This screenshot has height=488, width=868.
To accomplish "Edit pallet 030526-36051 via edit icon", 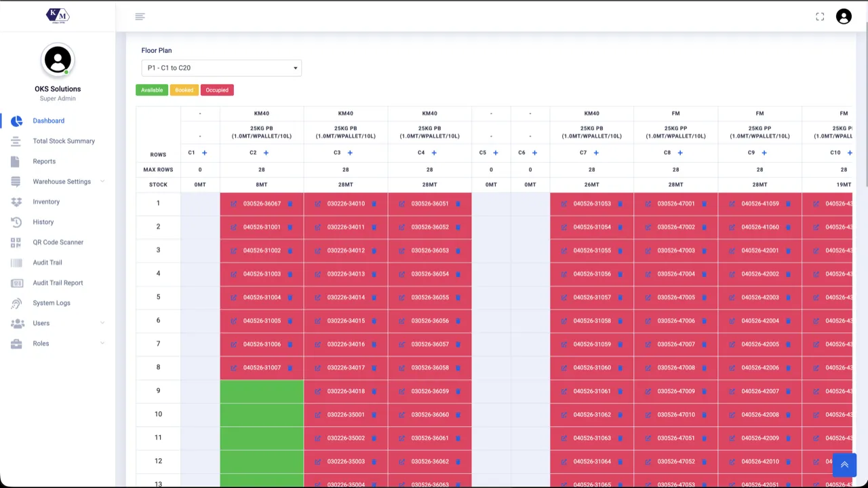I will pos(402,204).
